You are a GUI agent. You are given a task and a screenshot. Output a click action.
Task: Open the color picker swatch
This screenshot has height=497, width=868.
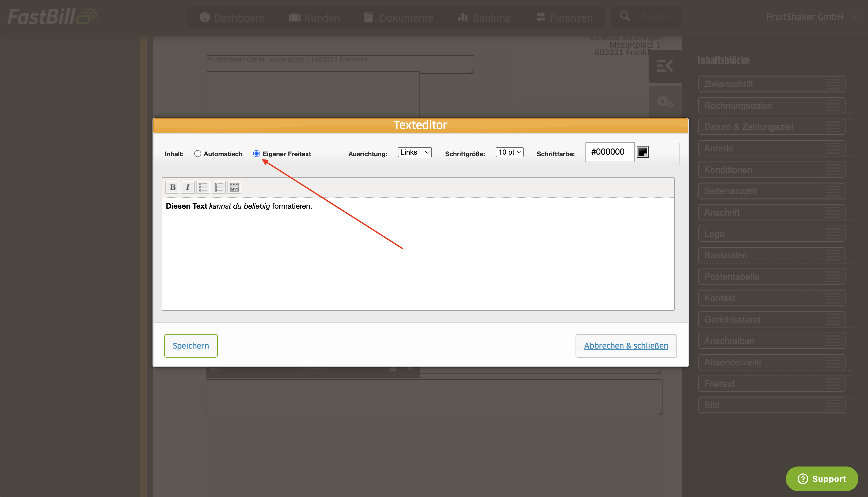(x=643, y=152)
